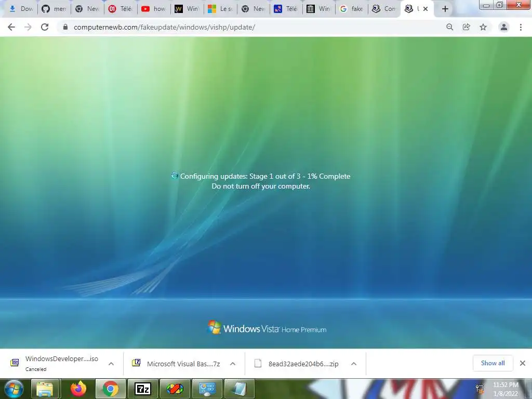Click the 'Configuring updates' status text

265,176
